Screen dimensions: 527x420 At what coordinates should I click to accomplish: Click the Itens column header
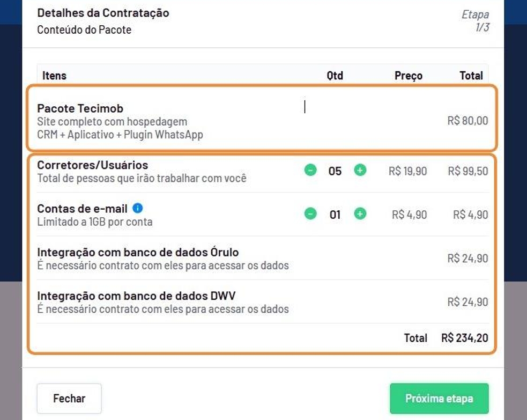pos(54,76)
